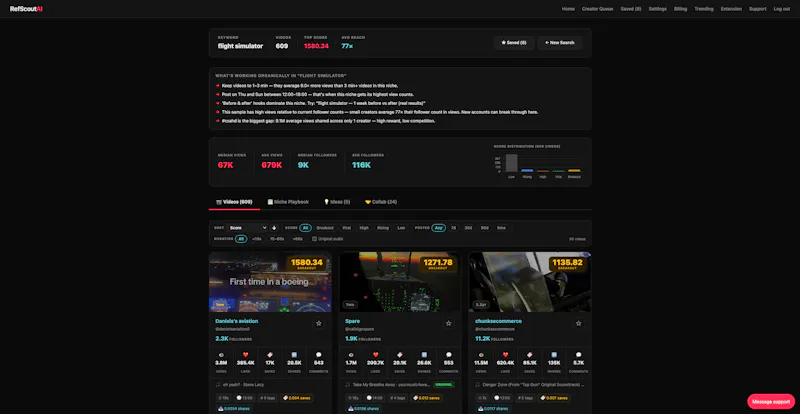Click the views eye icon above 11.5M

(481, 355)
